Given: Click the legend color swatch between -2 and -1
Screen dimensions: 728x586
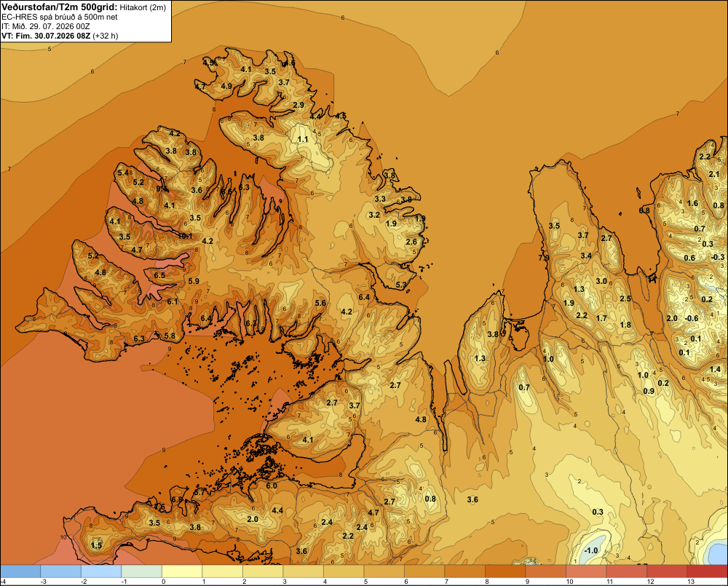Looking at the screenshot, I should [x=101, y=571].
